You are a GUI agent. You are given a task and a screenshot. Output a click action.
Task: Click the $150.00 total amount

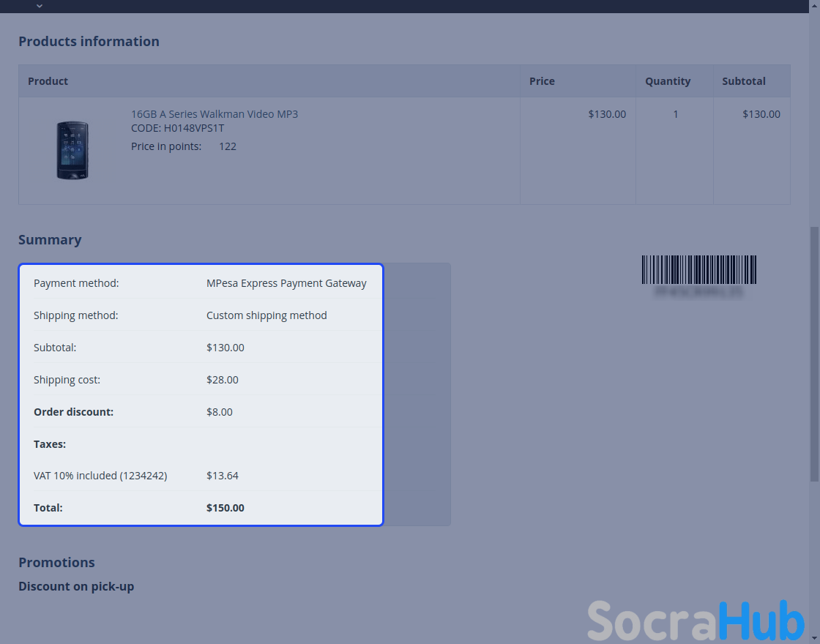225,508
